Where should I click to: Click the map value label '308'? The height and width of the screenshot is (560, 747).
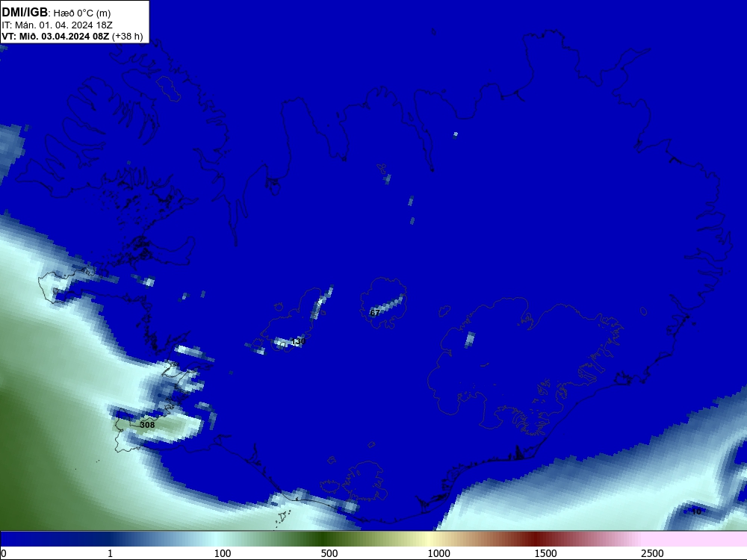coord(147,425)
